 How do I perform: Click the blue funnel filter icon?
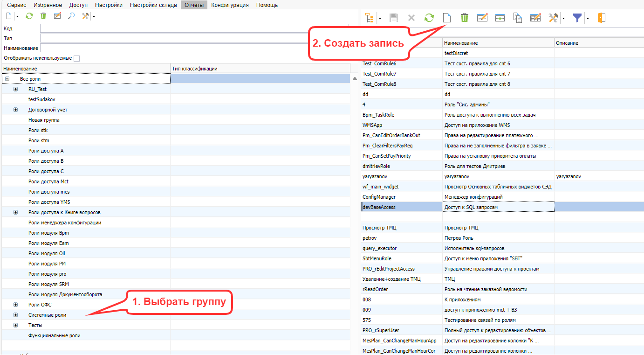[577, 18]
